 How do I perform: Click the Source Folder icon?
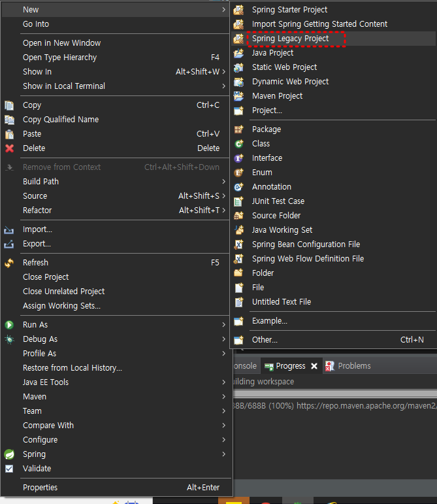pos(238,216)
